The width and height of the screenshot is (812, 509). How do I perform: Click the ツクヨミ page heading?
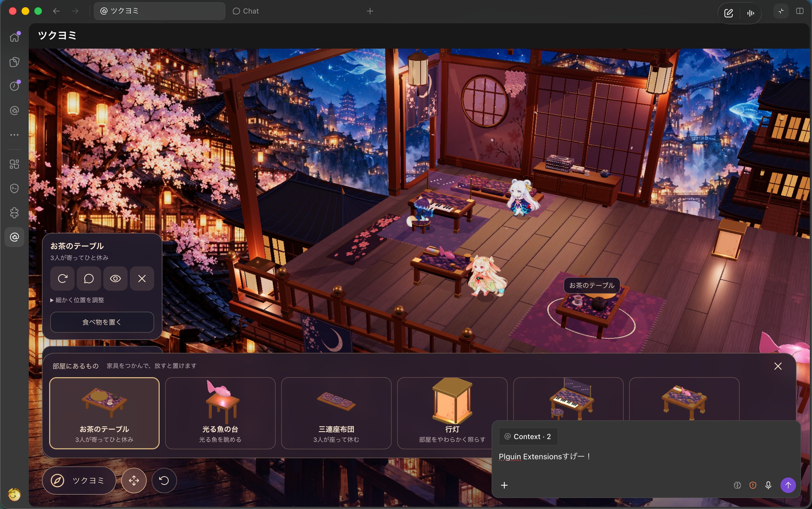click(57, 35)
